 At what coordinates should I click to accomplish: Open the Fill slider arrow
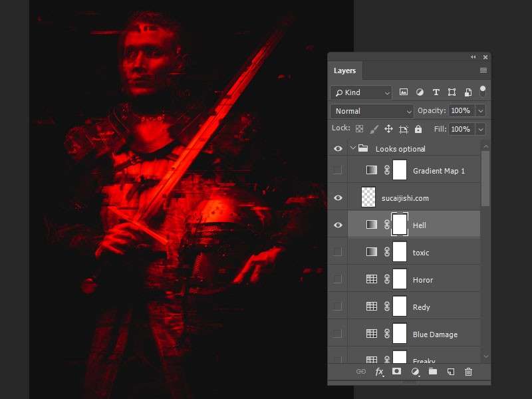point(480,129)
